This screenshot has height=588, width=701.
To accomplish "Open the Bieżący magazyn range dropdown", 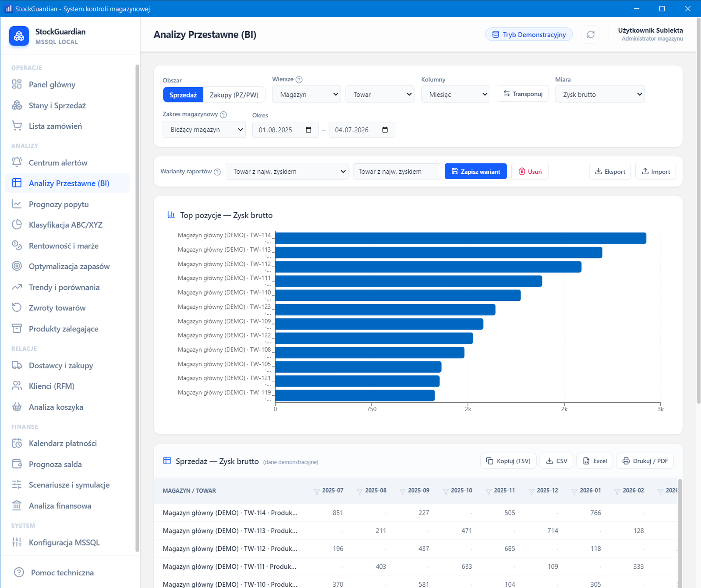I will pos(204,130).
